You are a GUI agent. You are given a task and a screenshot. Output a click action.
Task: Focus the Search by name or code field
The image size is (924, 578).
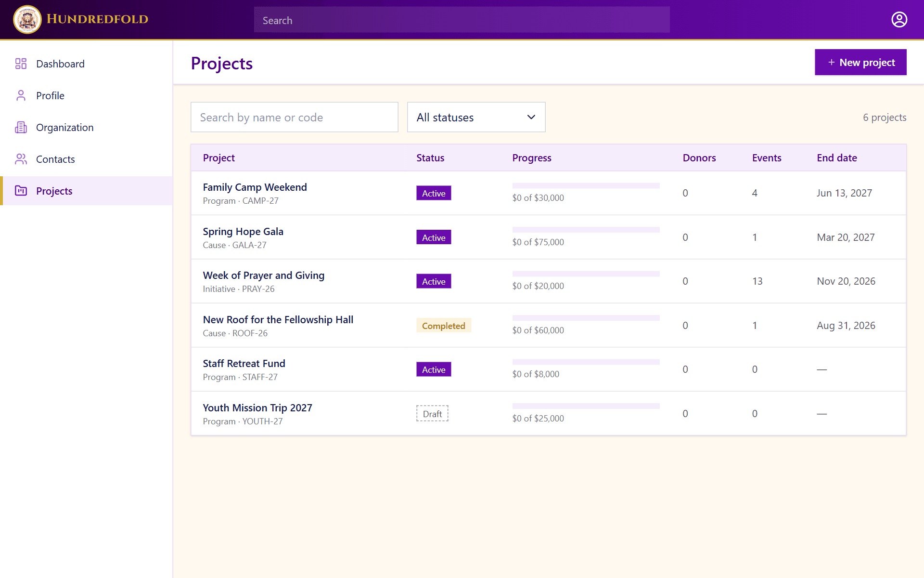click(x=295, y=117)
